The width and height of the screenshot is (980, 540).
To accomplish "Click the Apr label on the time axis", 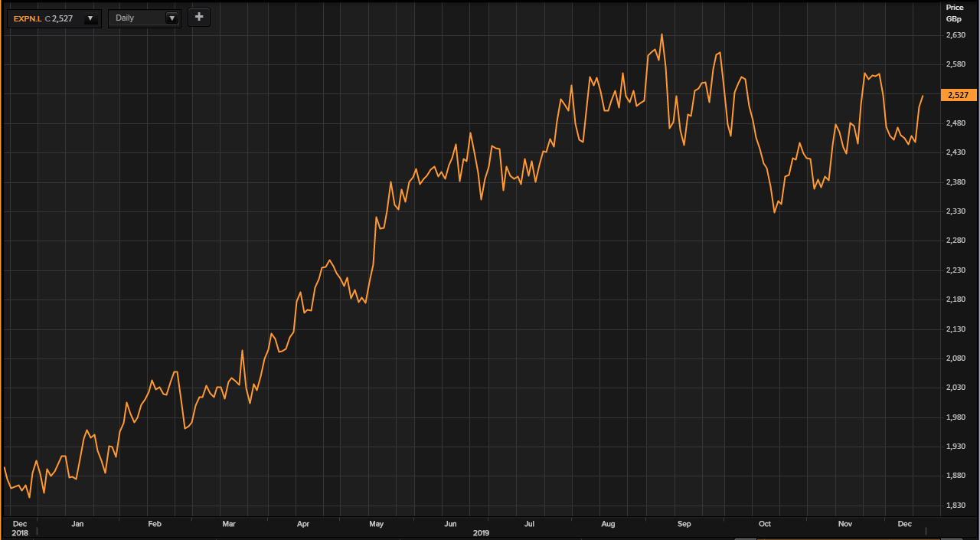I will pos(302,525).
